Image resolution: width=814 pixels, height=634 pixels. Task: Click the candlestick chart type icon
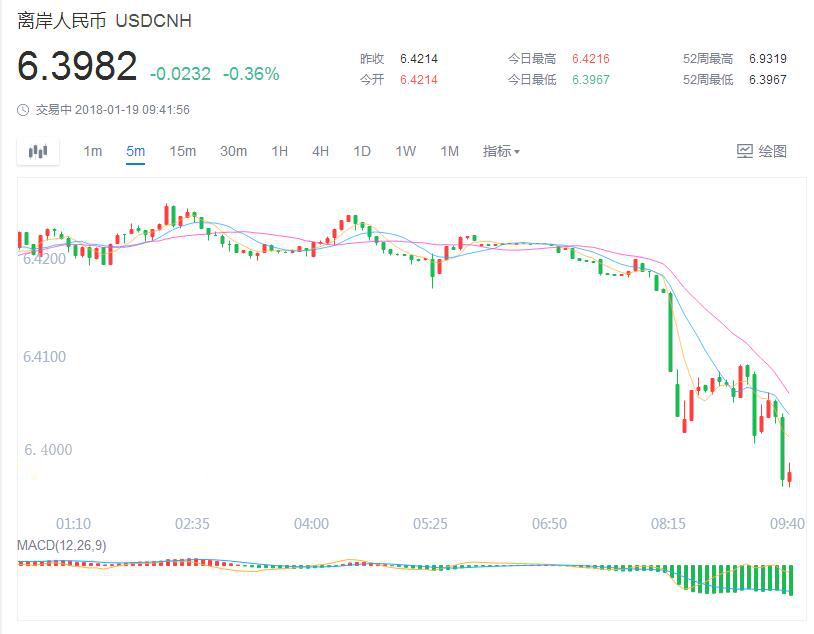tap(38, 151)
